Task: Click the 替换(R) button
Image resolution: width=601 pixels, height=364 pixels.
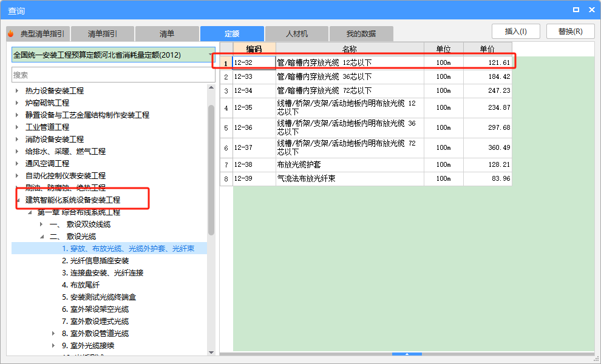Action: coord(570,32)
